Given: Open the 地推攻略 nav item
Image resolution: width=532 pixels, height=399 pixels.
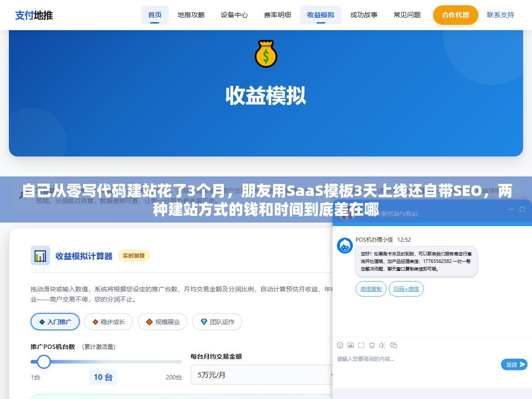Looking at the screenshot, I should pyautogui.click(x=191, y=15).
